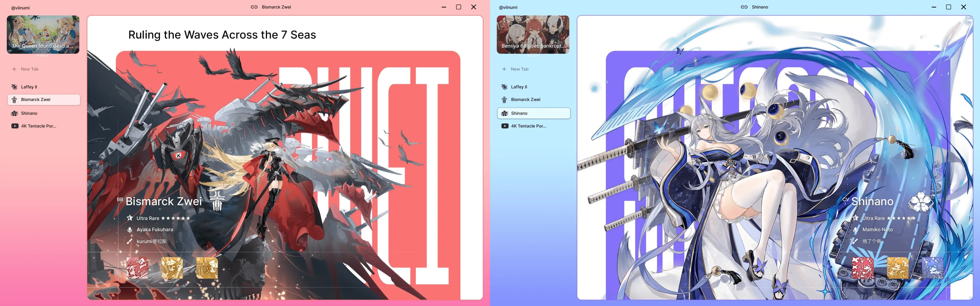Click the Laffey II tab icon in pink window
This screenshot has height=306, width=980.
(x=15, y=87)
